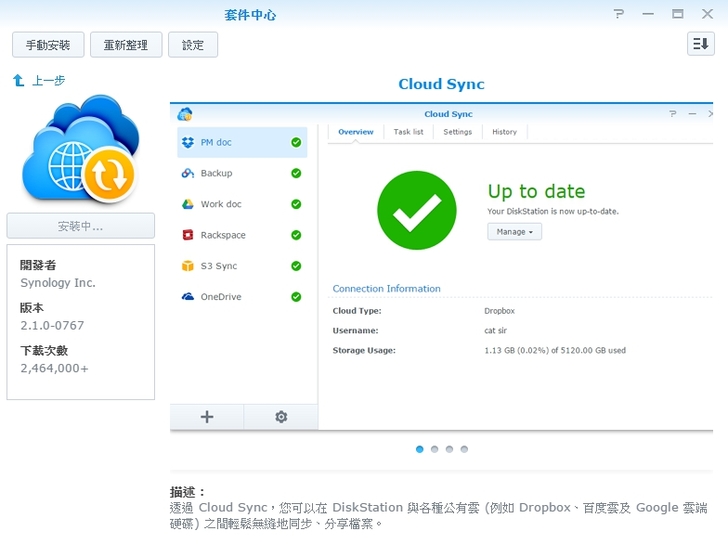Viewport: 728px width, 544px height.
Task: Click the green check status for S3 Sync
Action: 296,266
